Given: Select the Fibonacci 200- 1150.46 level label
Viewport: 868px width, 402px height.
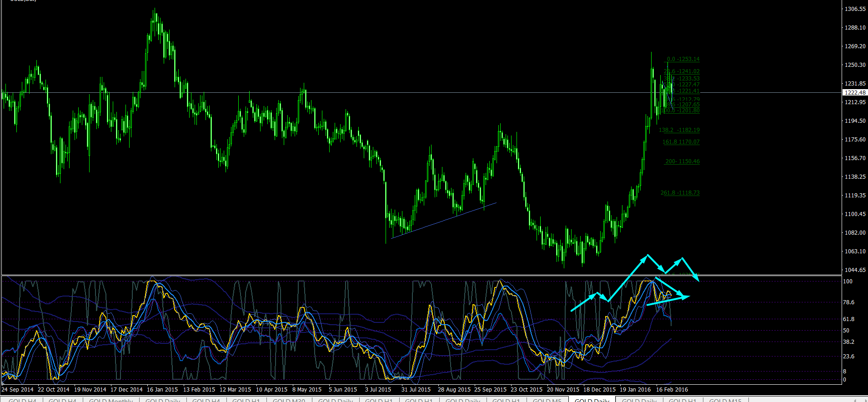Looking at the screenshot, I should point(682,161).
